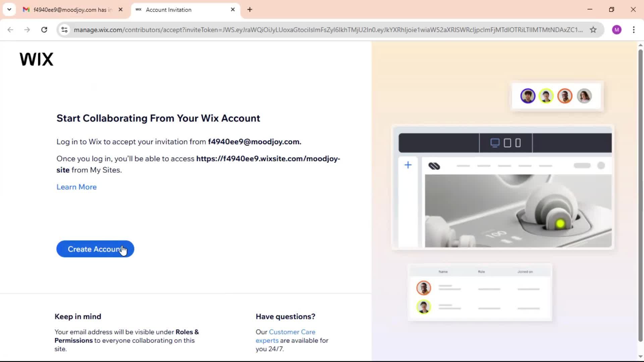Click the scroll-up arrow of scrollbar
Image resolution: width=644 pixels, height=362 pixels.
pyautogui.click(x=640, y=45)
